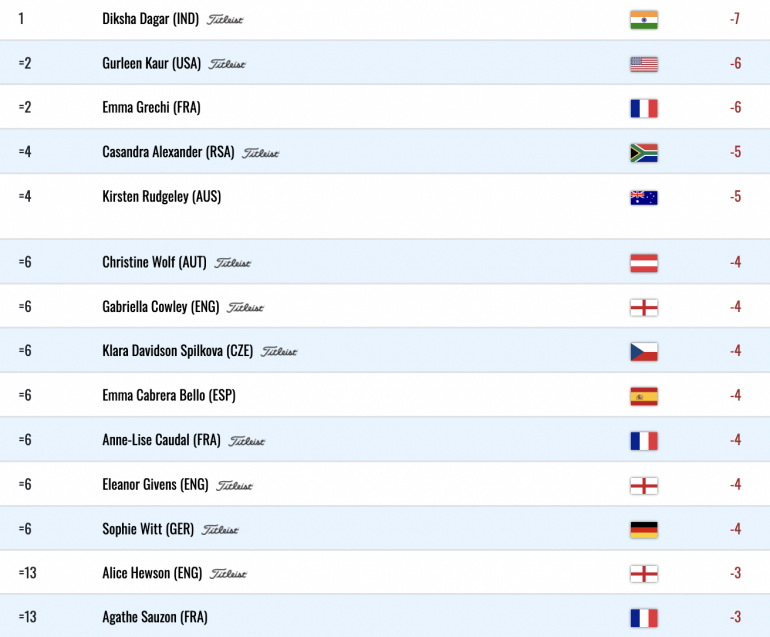Viewport: 770px width, 637px height.
Task: Open Emma Grechi (FRA) player entry
Action: (151, 107)
